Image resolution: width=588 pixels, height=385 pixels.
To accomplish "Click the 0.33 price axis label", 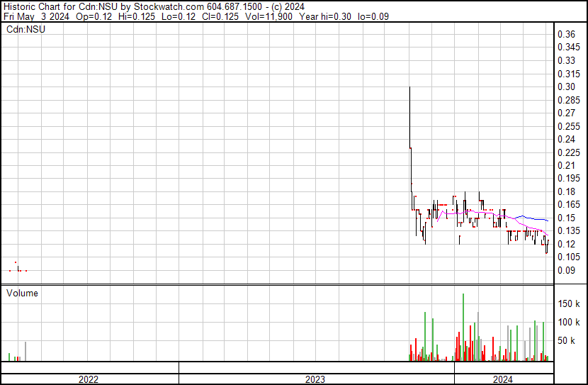I will click(566, 60).
